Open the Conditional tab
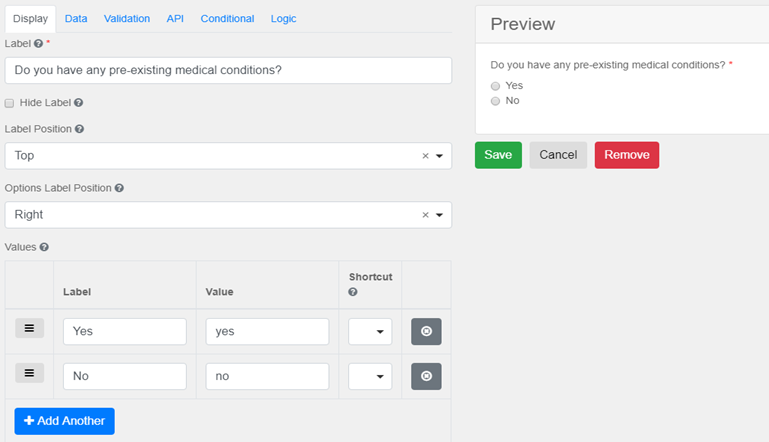This screenshot has height=442, width=769. (x=227, y=18)
